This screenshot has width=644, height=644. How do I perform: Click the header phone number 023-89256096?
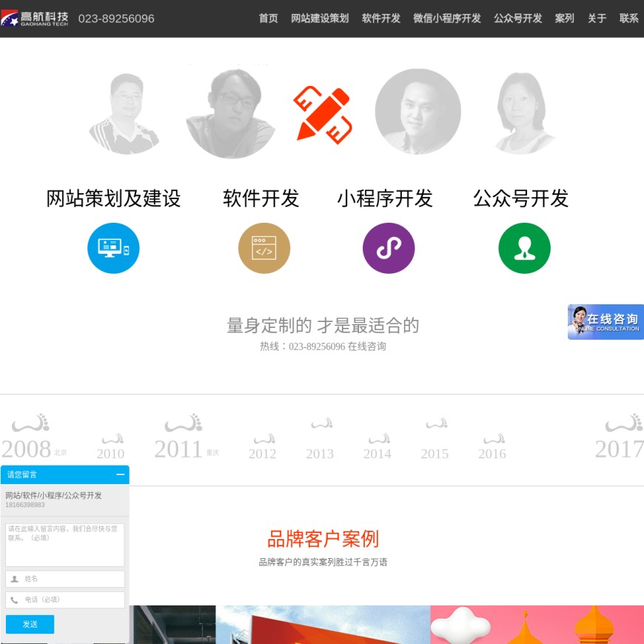click(x=116, y=19)
